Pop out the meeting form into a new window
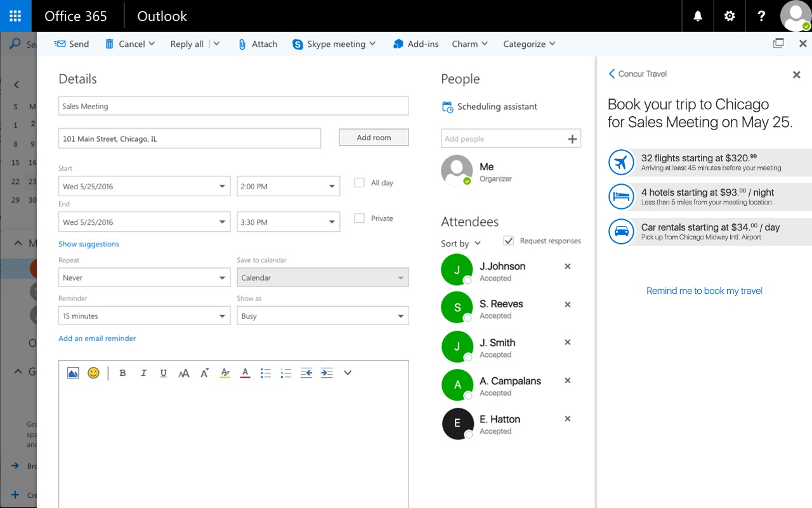This screenshot has height=508, width=812. click(778, 43)
